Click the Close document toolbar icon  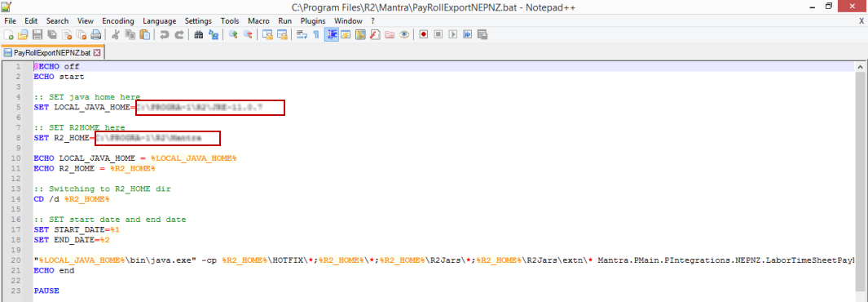click(x=67, y=35)
